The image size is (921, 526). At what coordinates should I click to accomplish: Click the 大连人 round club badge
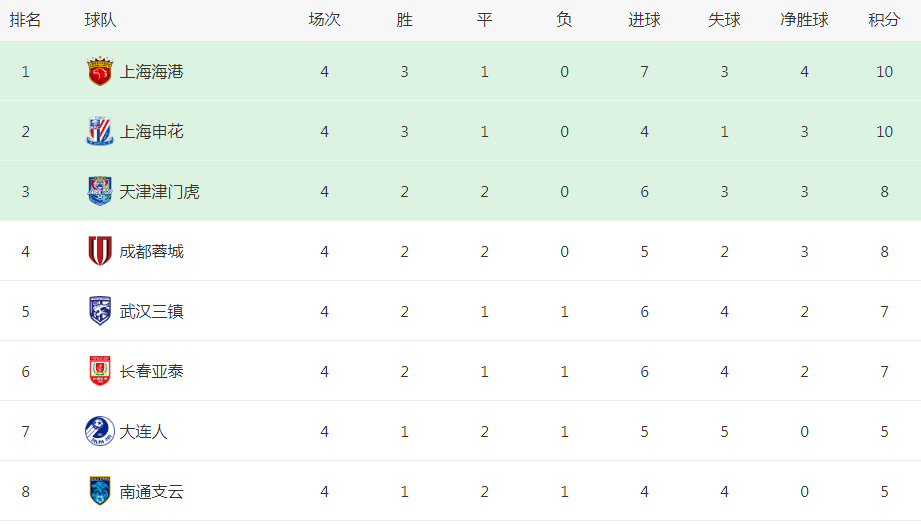tap(99, 431)
